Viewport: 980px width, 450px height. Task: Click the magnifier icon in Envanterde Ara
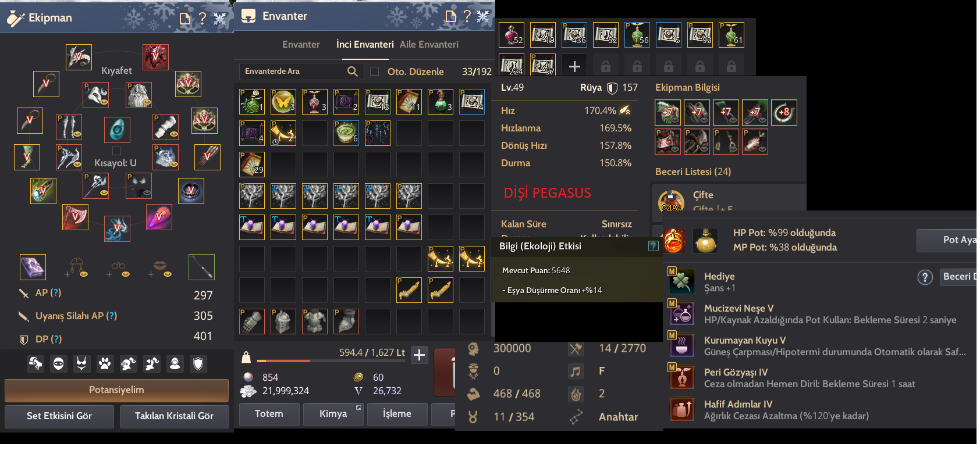[353, 71]
